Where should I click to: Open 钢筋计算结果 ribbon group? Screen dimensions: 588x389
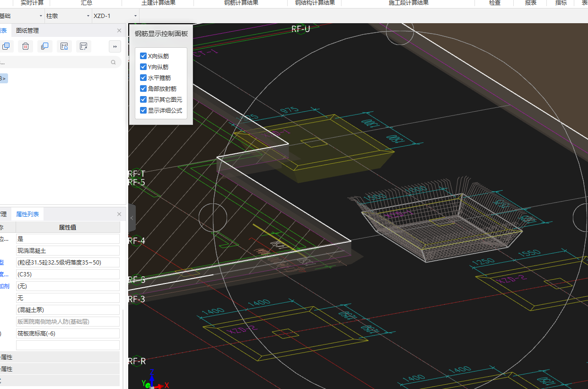coord(241,3)
